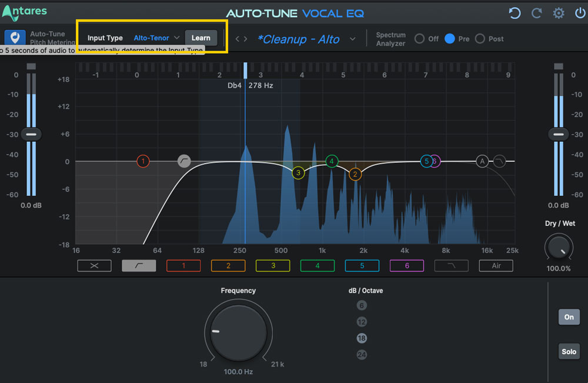
Task: Toggle the Air band button
Action: [x=496, y=265]
